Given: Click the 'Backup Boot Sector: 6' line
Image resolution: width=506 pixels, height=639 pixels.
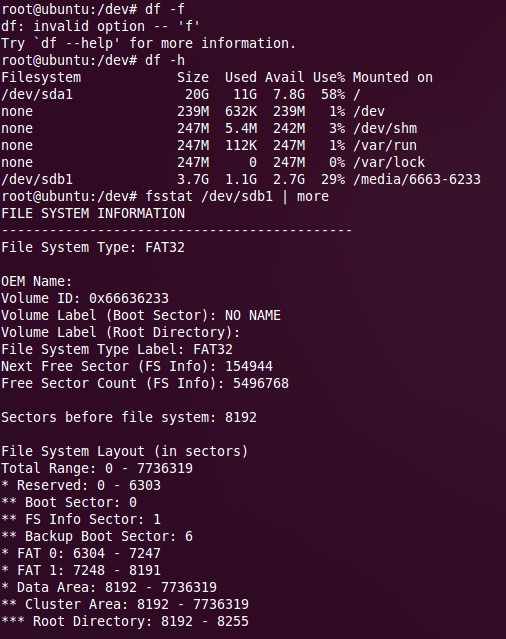Looking at the screenshot, I should 97,536.
